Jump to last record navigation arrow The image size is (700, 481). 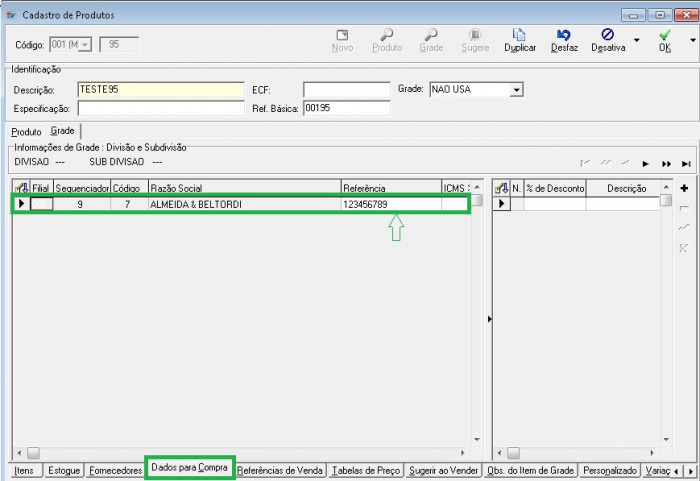tap(686, 163)
